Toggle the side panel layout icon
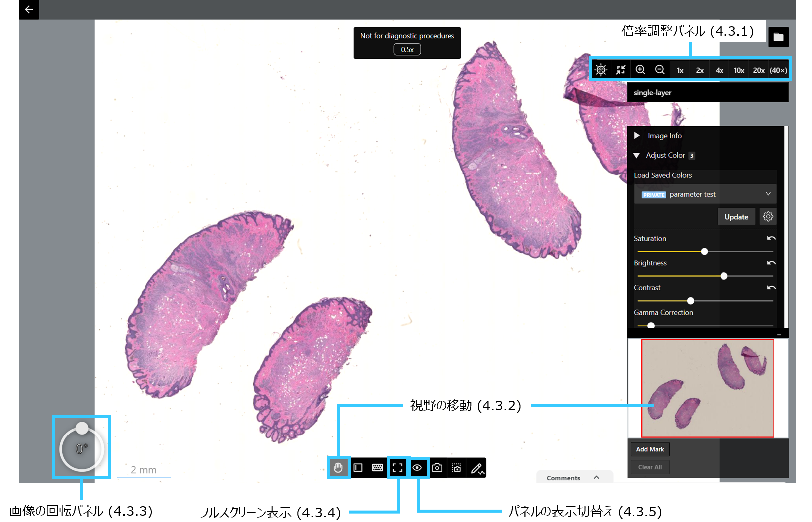 tap(358, 468)
